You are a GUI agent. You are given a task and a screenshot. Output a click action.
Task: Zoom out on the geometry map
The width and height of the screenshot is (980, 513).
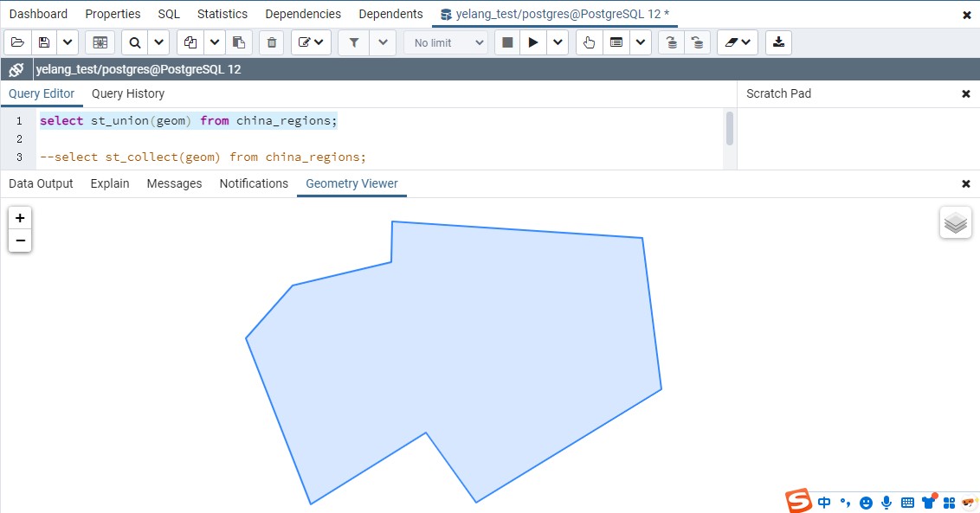(x=20, y=240)
